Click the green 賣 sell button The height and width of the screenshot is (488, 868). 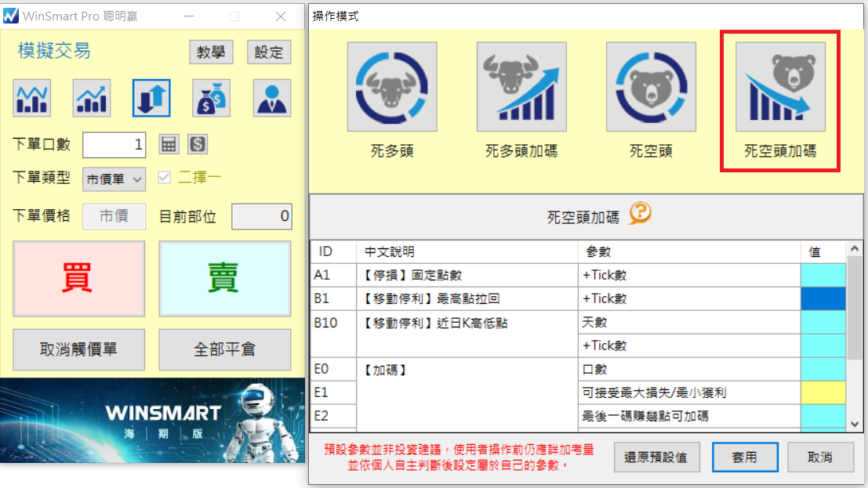pos(225,278)
